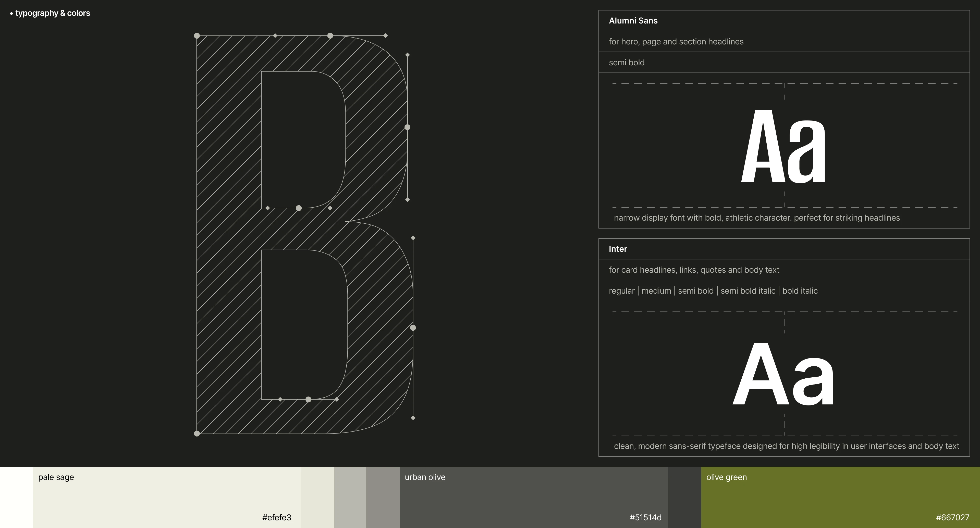Click the #51514d hex code text

tap(645, 517)
